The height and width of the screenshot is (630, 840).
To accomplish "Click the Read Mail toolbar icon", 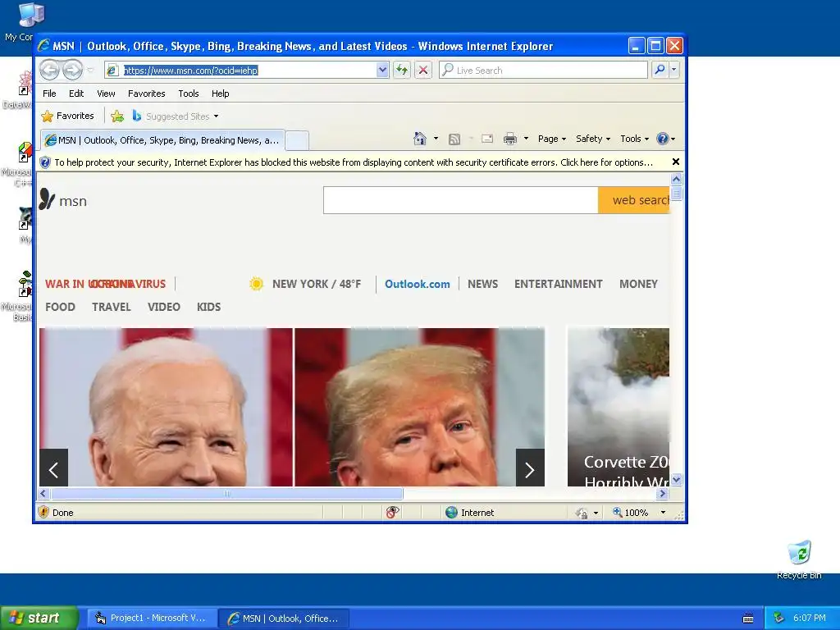I will pyautogui.click(x=487, y=139).
